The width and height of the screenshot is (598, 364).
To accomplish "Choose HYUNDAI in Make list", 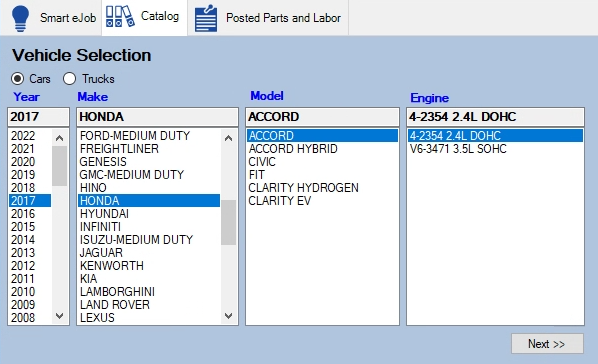I will [x=149, y=214].
